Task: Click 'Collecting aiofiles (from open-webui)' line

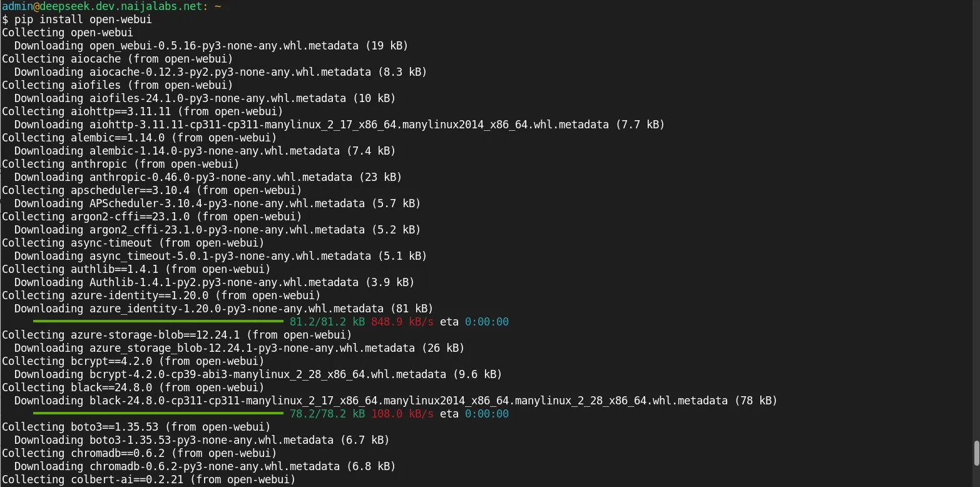Action: 118,85
